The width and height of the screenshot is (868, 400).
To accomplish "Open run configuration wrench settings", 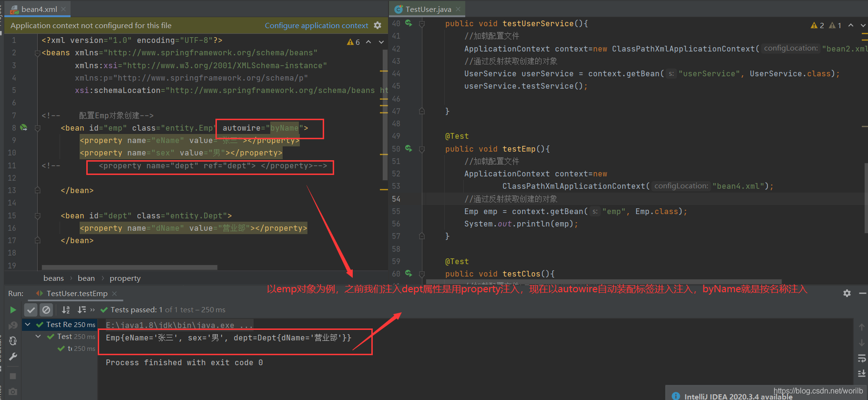I will coord(13,357).
